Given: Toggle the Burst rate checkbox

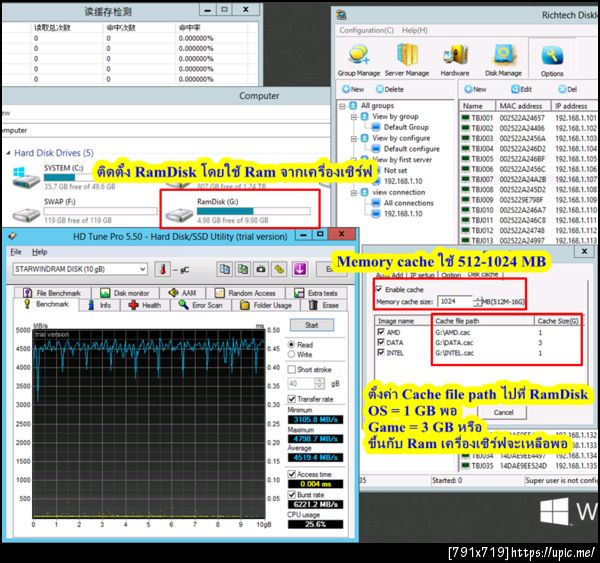Looking at the screenshot, I should [x=292, y=494].
